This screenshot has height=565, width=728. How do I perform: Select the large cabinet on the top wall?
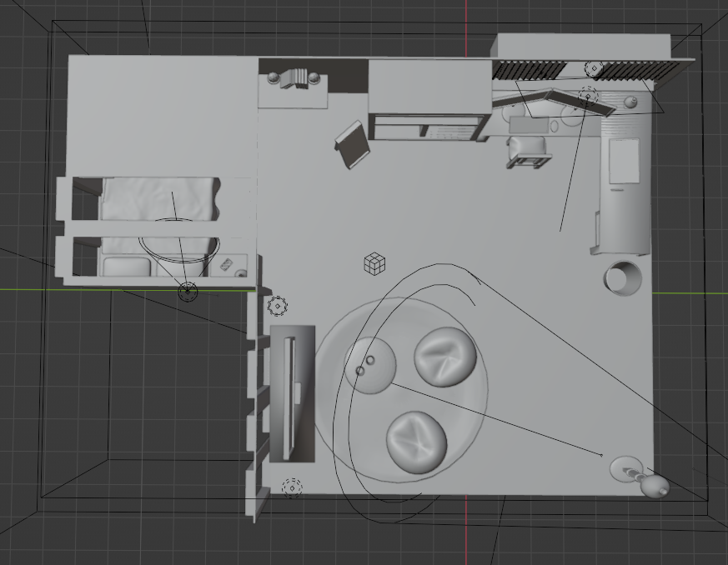[428, 86]
